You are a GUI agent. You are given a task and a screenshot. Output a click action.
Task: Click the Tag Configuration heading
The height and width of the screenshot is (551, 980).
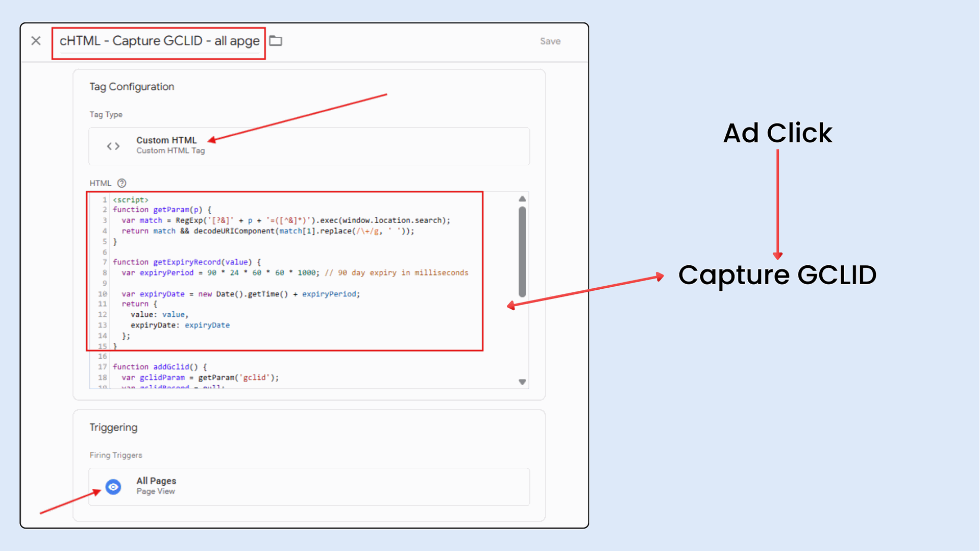tap(132, 87)
